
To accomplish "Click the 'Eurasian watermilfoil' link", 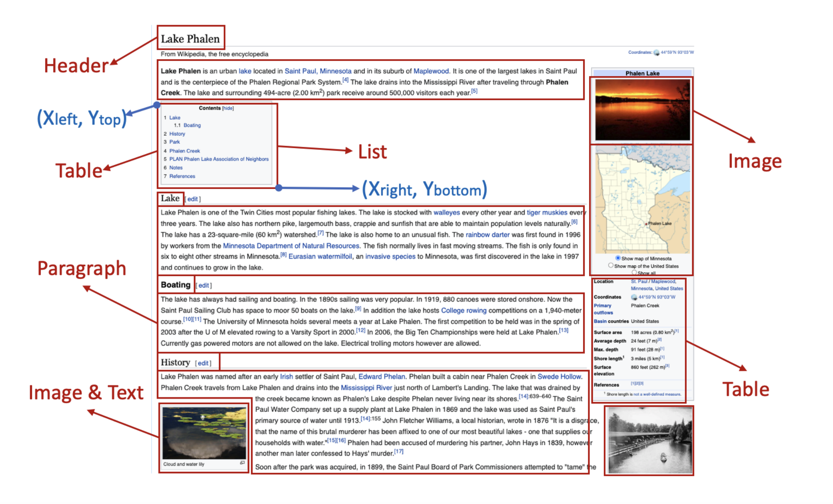I will tap(320, 256).
